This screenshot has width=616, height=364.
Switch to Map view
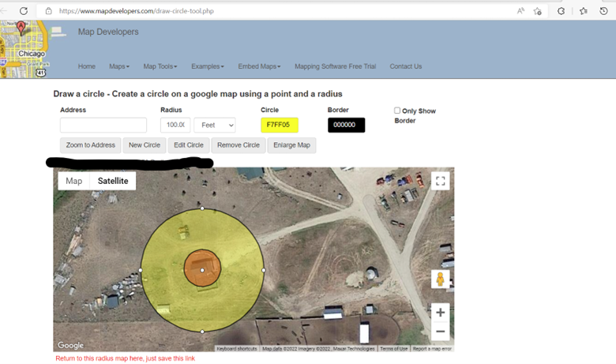point(73,181)
